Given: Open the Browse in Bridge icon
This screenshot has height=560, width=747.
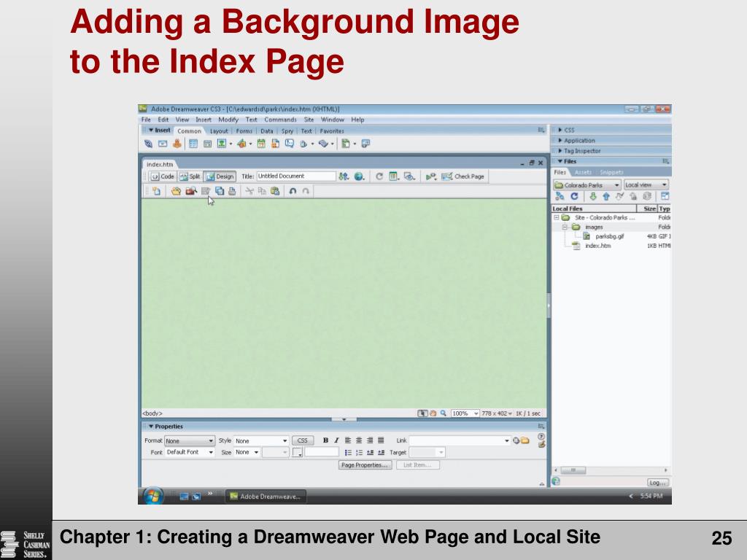Looking at the screenshot, I should tap(191, 191).
